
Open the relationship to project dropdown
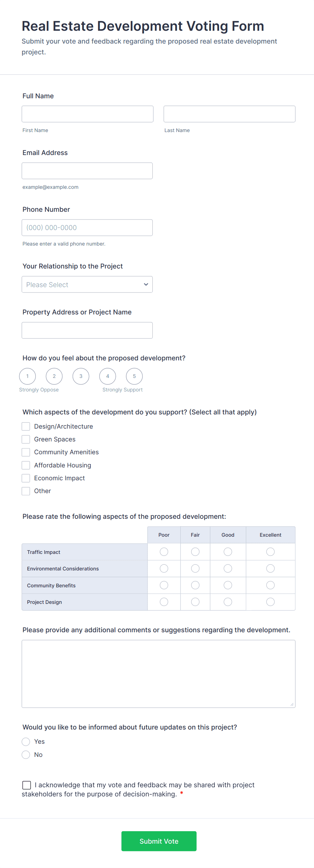coord(87,284)
